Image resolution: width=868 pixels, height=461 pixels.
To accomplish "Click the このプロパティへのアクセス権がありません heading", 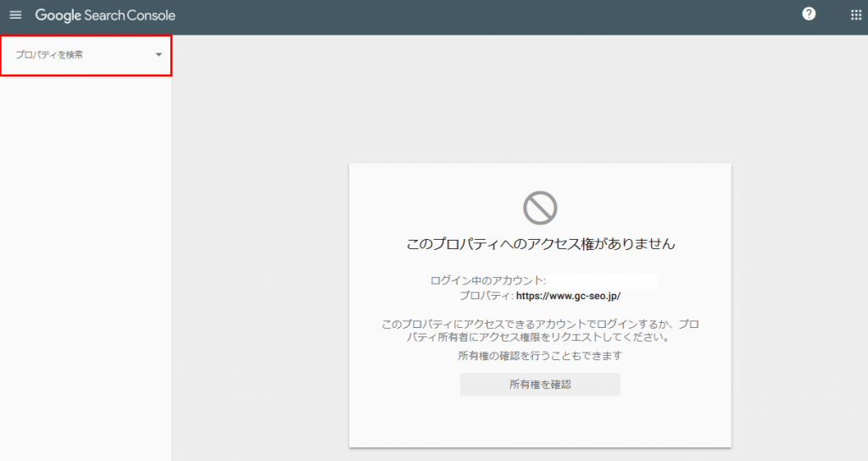I will tap(540, 243).
